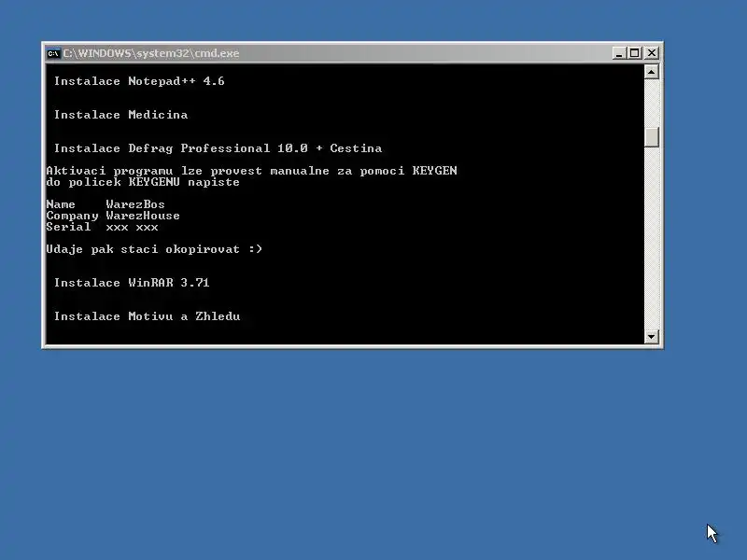
Task: Click the line "Udaje pak staci okopirovat :)"
Action: pos(154,249)
